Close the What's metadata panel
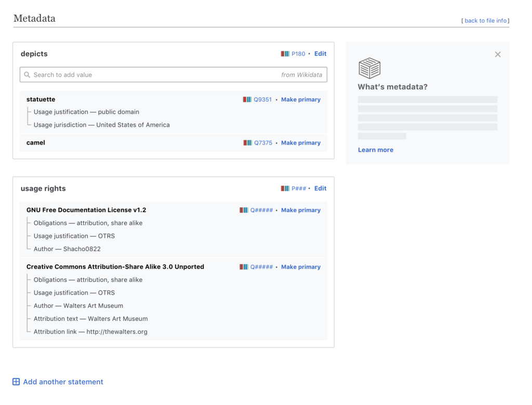532x405 pixels. coord(498,54)
